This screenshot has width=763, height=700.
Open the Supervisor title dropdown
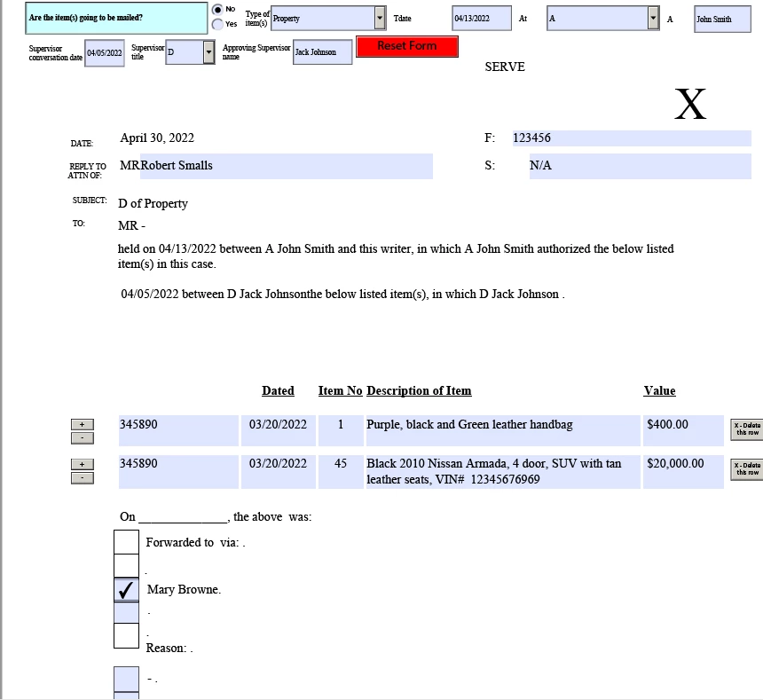click(x=208, y=52)
